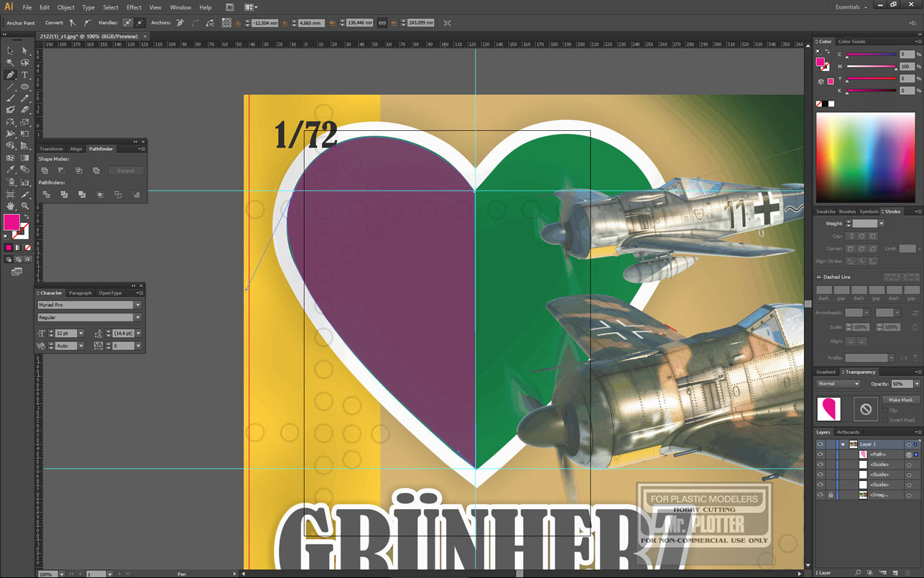Open the Object menu

65,7
